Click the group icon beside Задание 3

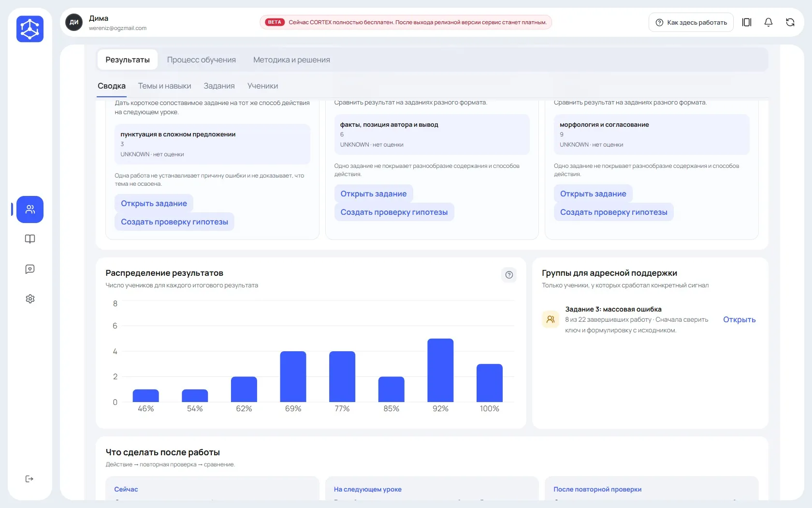[551, 319]
